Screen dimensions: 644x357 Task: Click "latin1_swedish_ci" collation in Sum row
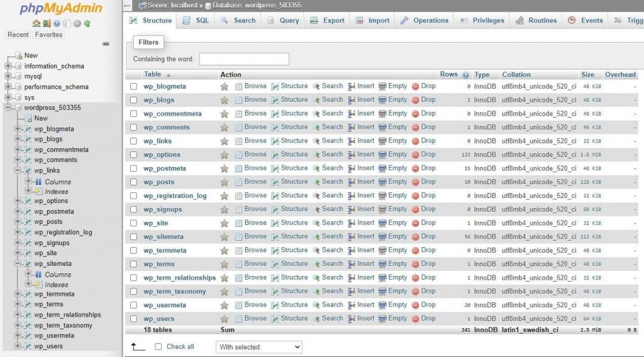coord(530,330)
